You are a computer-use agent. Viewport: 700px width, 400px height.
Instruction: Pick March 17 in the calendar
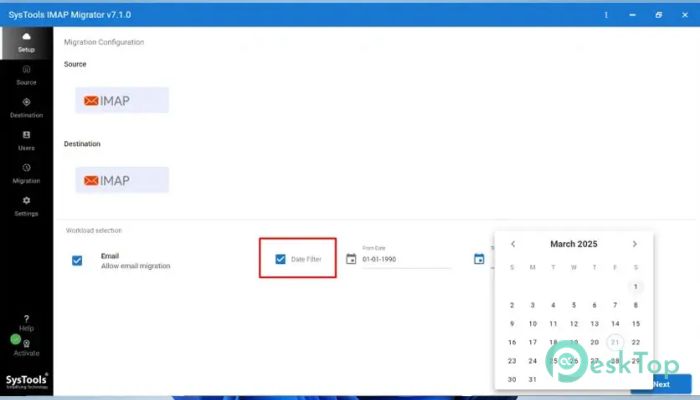click(533, 342)
